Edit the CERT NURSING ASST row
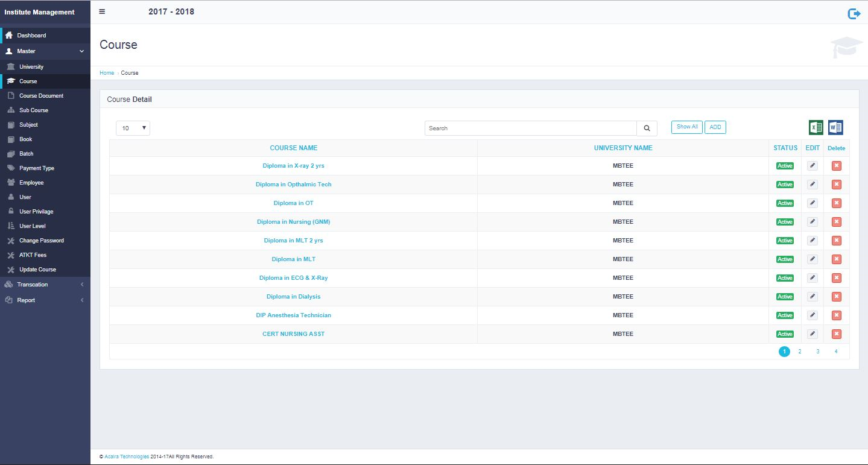Viewport: 868px width, 465px height. tap(813, 334)
